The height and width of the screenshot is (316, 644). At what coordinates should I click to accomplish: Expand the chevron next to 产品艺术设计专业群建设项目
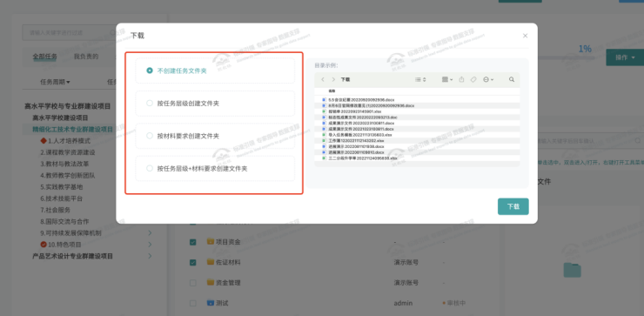click(150, 256)
